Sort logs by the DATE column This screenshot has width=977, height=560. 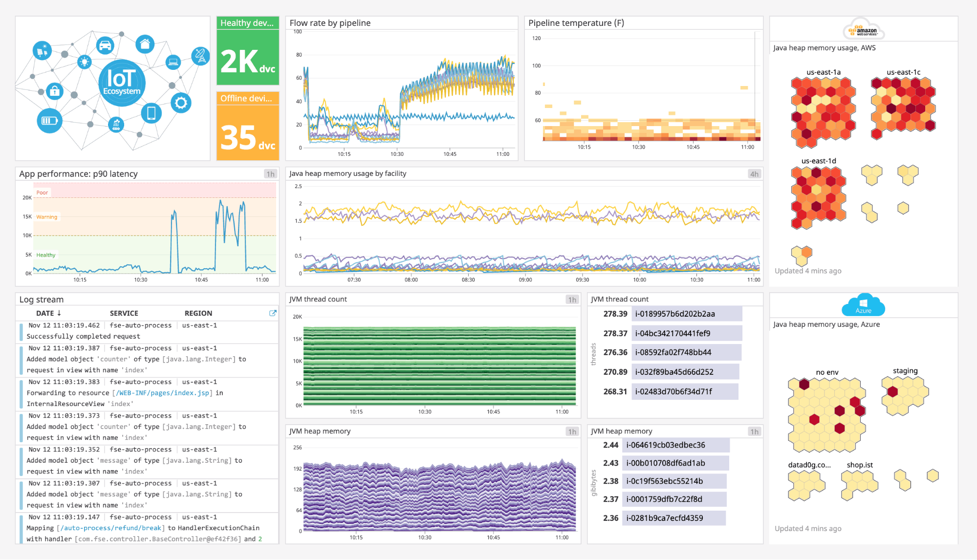coord(48,313)
